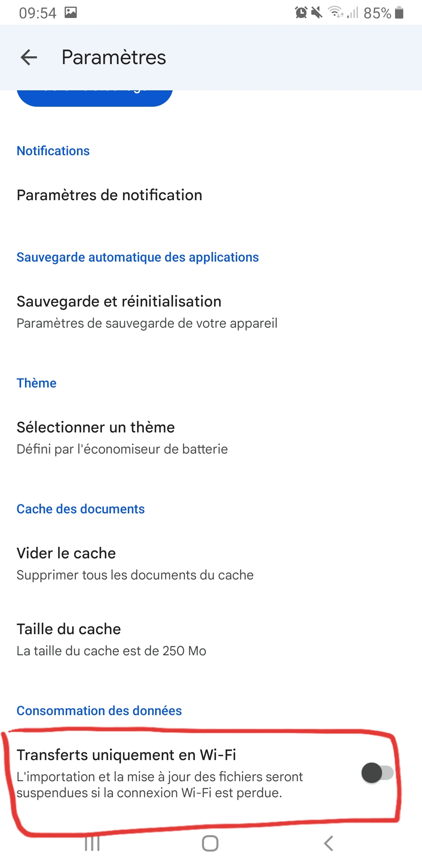Tap the battery icon in status bar
This screenshot has height=868, width=422.
pos(399,13)
